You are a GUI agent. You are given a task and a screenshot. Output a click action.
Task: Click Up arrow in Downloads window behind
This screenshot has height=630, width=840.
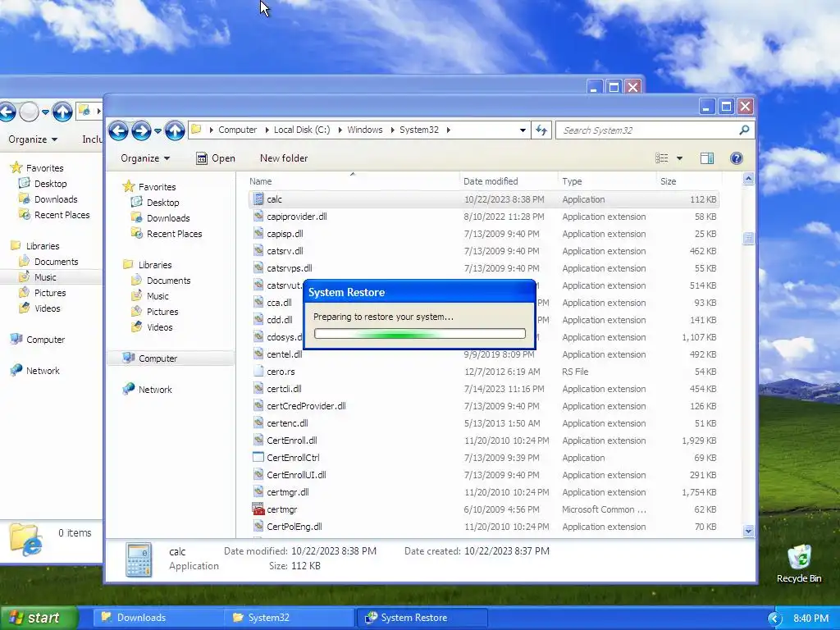[62, 112]
